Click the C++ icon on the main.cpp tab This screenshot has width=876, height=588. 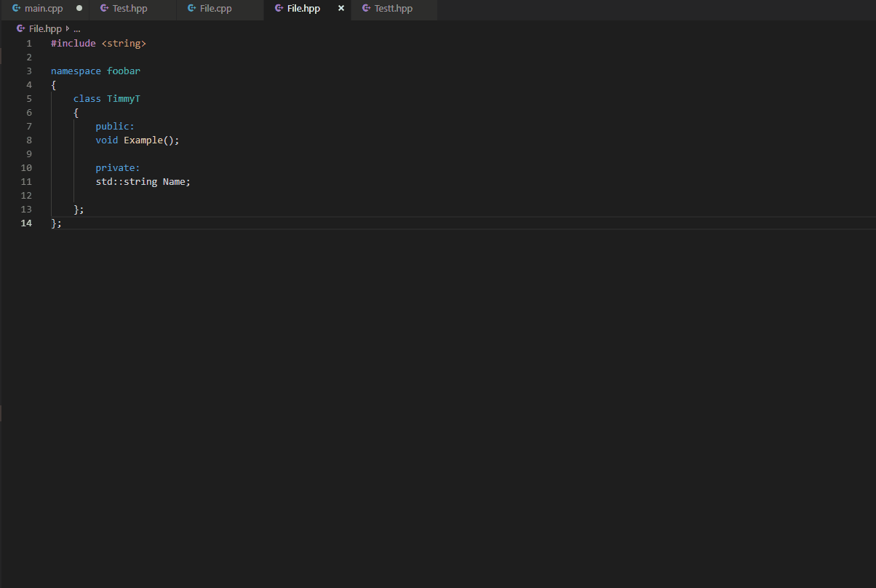pos(16,8)
